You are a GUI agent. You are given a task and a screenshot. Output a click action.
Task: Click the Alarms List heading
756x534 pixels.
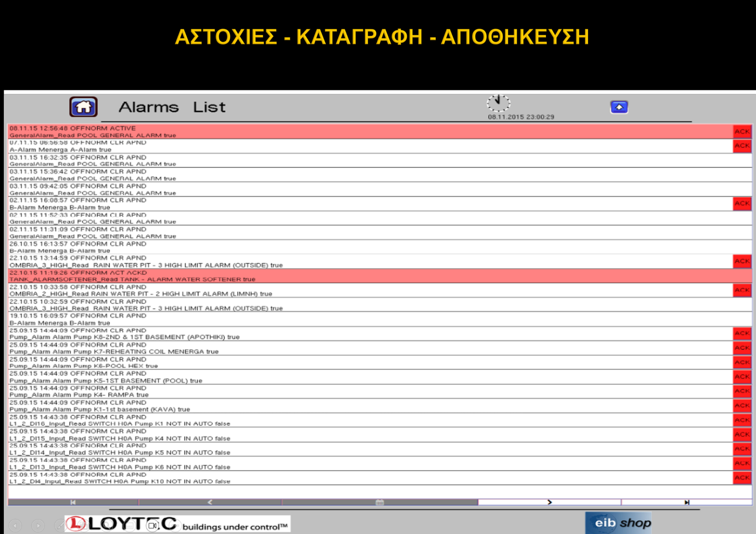(172, 107)
